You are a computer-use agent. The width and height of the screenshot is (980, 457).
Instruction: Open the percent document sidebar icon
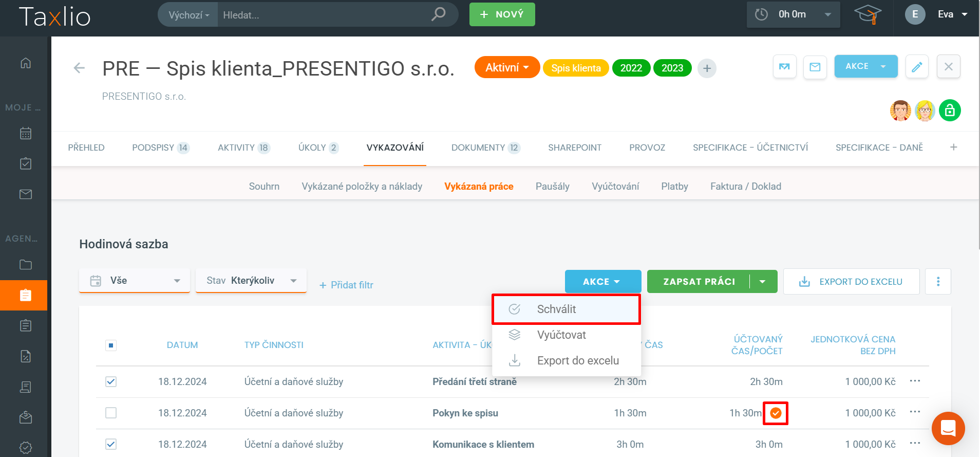[x=26, y=356]
